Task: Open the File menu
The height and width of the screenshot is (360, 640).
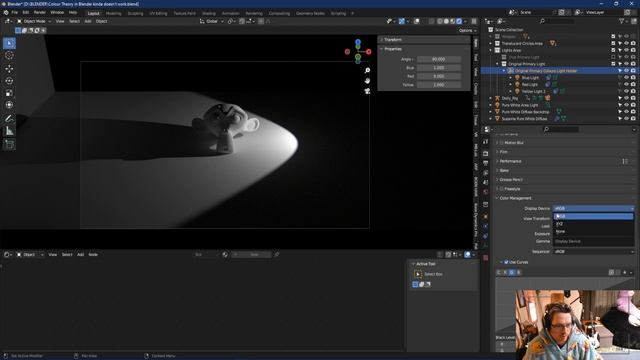Action: pos(15,13)
